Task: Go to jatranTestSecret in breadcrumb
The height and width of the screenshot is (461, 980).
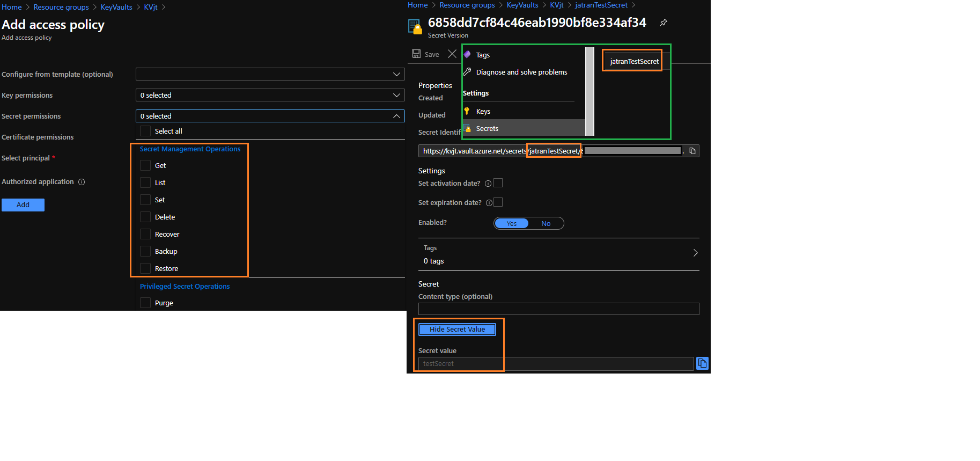Action: 601,5
